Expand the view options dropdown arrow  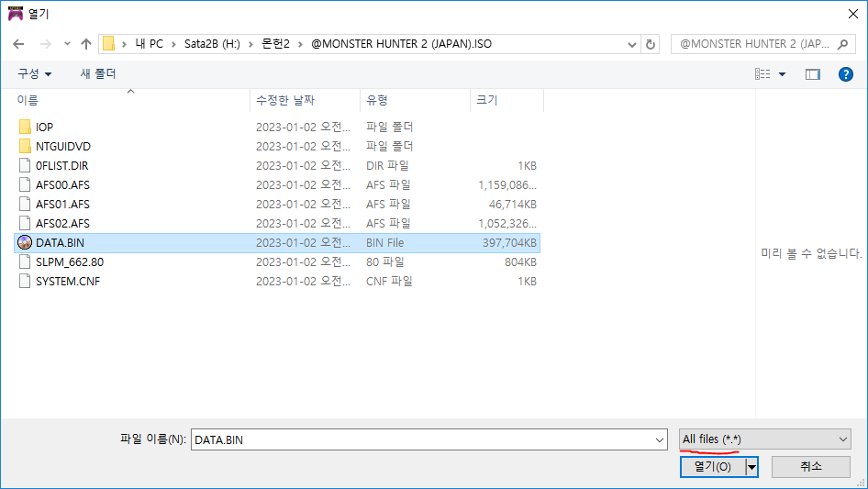coord(782,74)
